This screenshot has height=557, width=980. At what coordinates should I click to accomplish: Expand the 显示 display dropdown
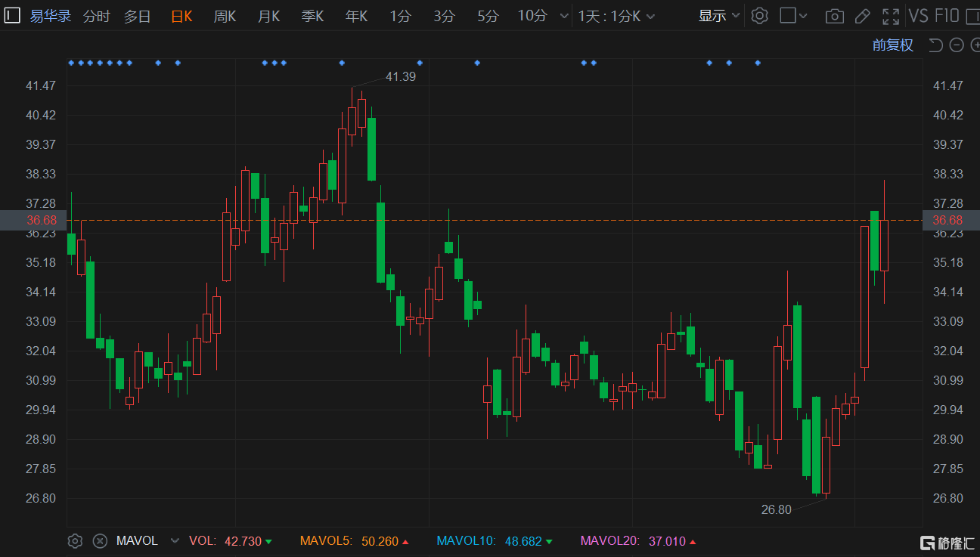click(719, 16)
